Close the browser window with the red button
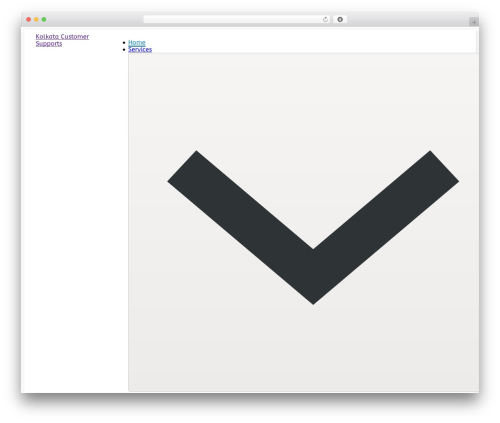The image size is (500, 423). pyautogui.click(x=29, y=19)
